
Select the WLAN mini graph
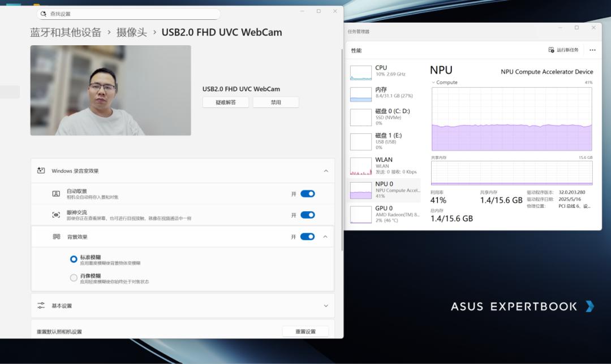click(361, 166)
